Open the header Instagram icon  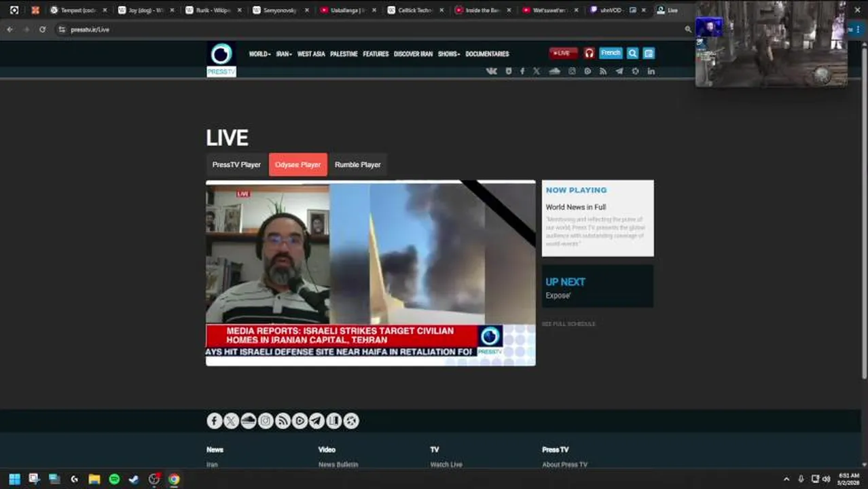[572, 71]
